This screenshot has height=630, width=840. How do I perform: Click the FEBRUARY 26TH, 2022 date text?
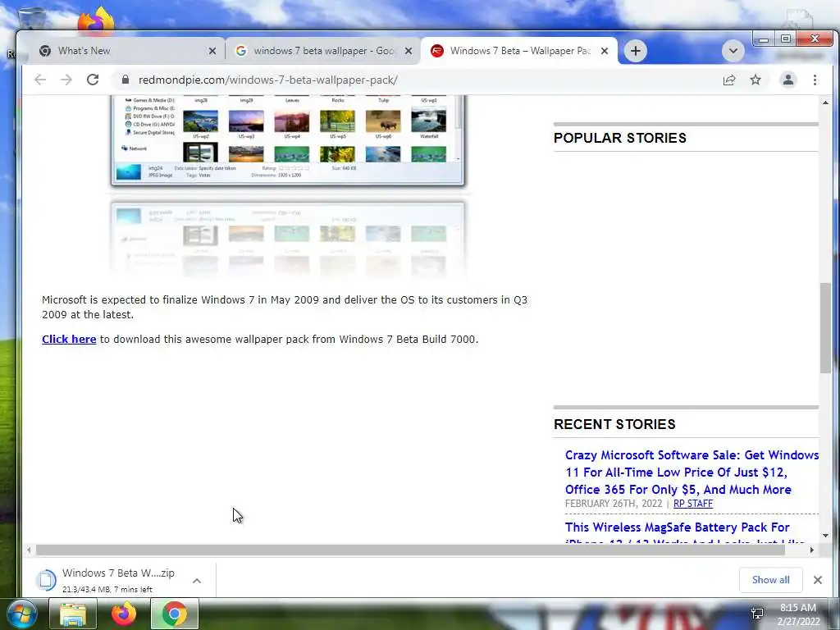point(614,504)
